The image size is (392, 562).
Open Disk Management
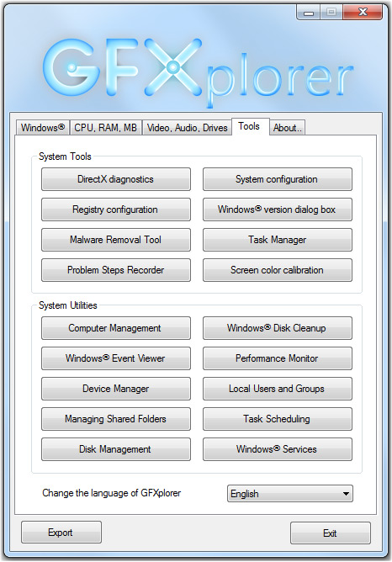[x=116, y=449]
